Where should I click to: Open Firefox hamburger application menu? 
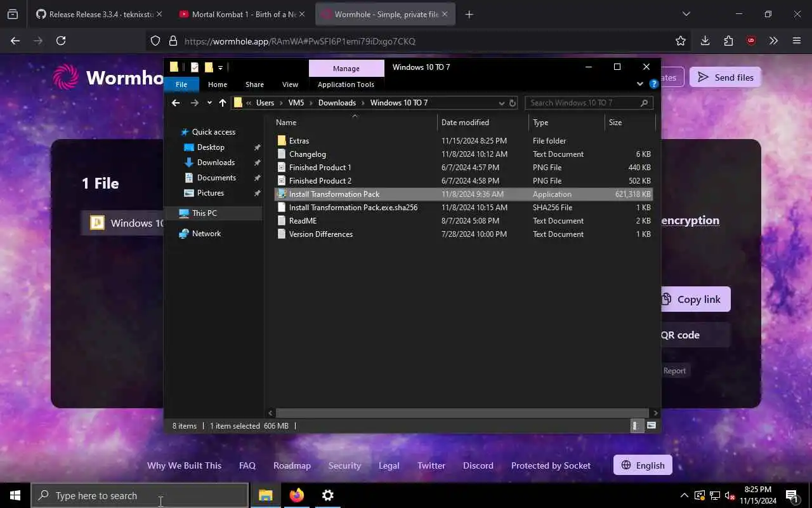pyautogui.click(x=797, y=41)
